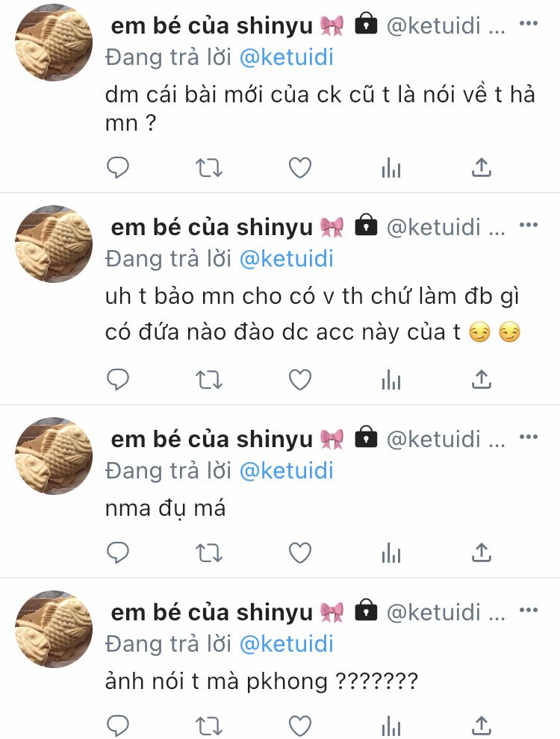560x739 pixels.
Task: Open more options for the second tweet
Action: click(x=529, y=225)
